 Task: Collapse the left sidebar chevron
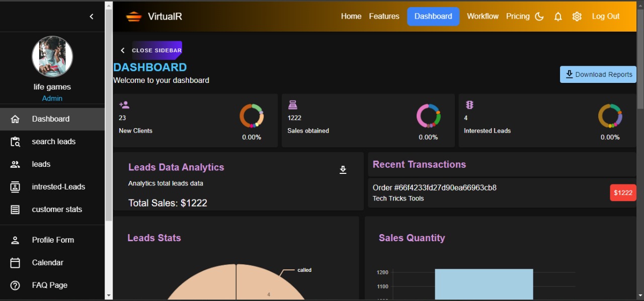tap(92, 17)
